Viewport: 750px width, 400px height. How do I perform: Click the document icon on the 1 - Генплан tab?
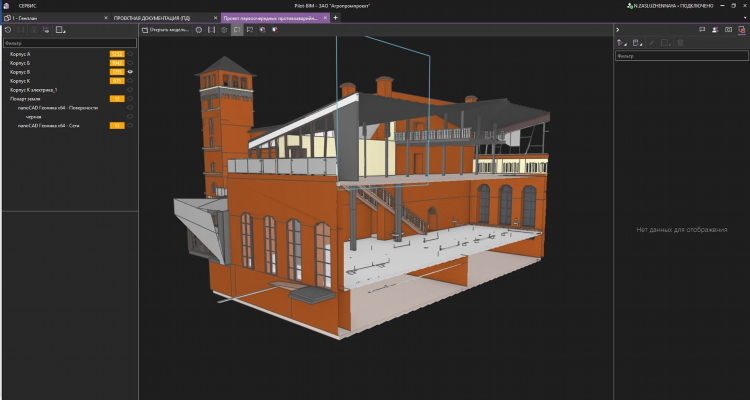[x=7, y=18]
